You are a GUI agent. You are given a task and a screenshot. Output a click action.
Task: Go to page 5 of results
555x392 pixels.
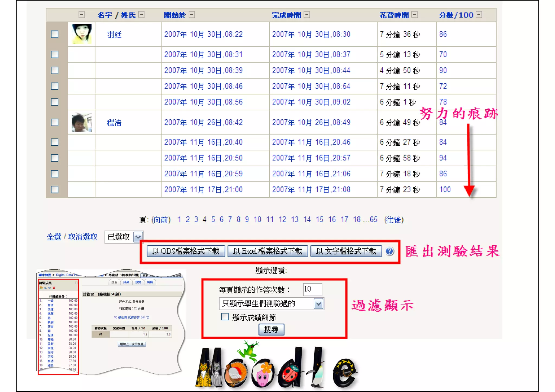(213, 220)
